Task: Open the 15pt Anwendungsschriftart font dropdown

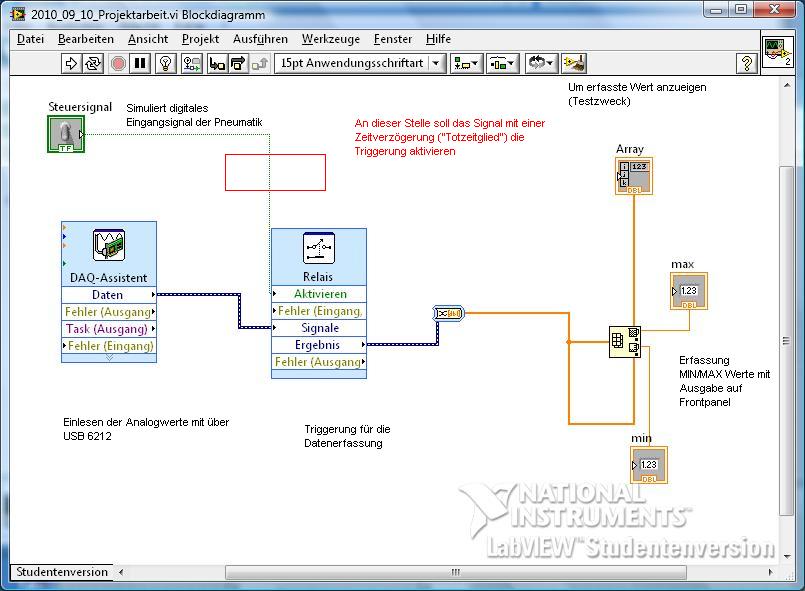Action: [x=360, y=64]
